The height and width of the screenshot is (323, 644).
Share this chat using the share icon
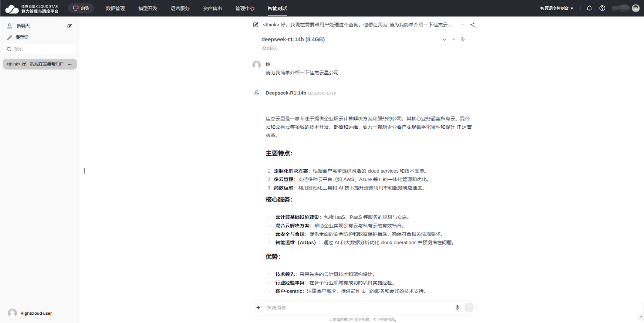(x=472, y=25)
